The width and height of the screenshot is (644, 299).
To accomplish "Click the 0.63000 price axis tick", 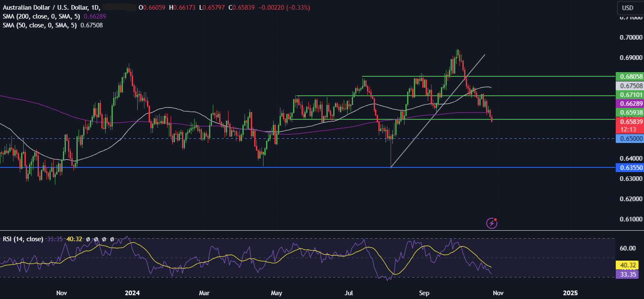I will (631, 179).
